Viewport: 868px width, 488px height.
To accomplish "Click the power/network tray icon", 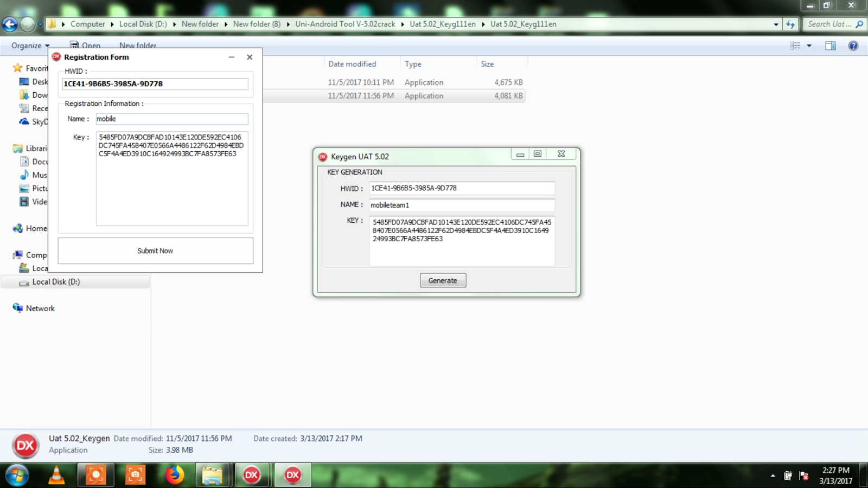I will pyautogui.click(x=788, y=476).
